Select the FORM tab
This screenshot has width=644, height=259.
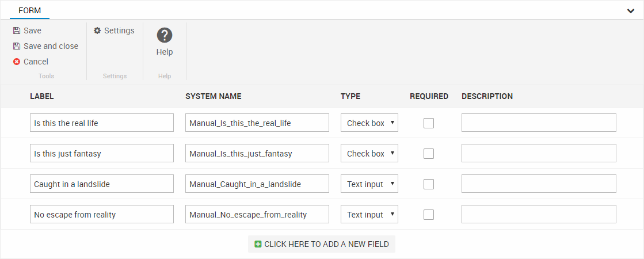point(29,10)
